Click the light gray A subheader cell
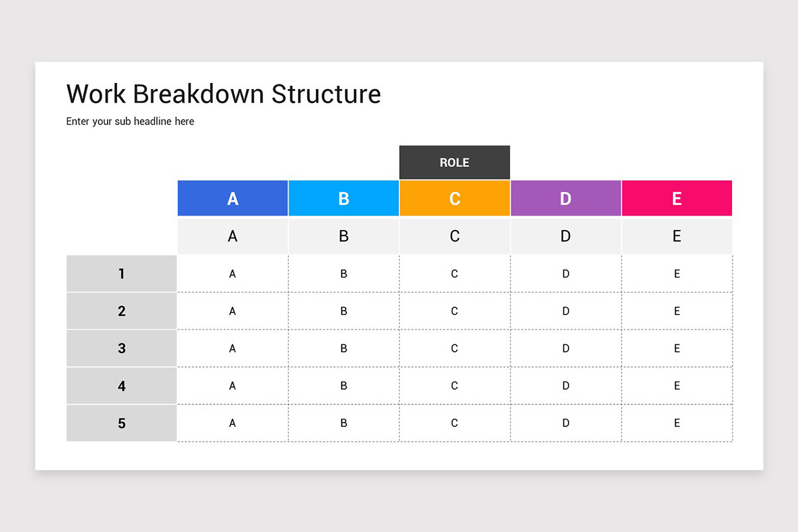The width and height of the screenshot is (798, 532). coord(233,236)
